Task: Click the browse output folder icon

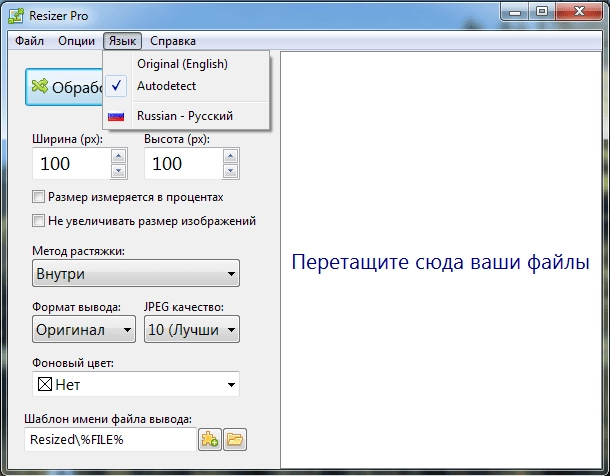Action: [x=235, y=439]
